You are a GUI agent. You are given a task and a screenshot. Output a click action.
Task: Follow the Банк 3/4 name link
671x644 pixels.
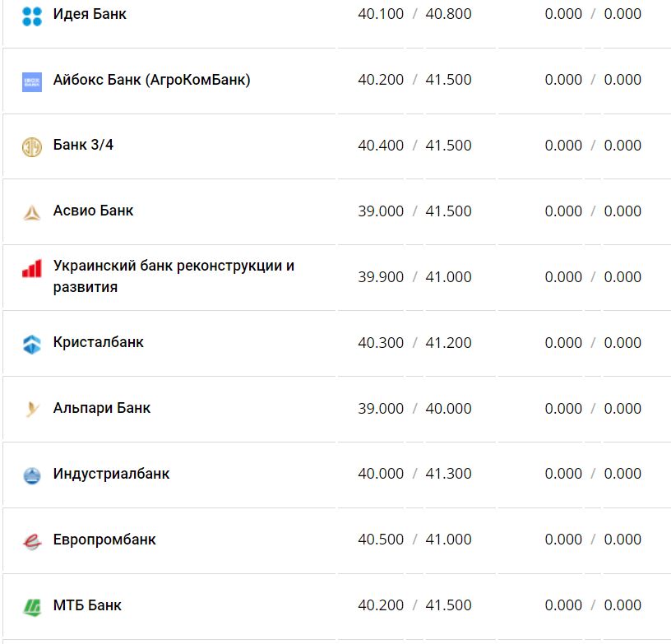pyautogui.click(x=83, y=146)
